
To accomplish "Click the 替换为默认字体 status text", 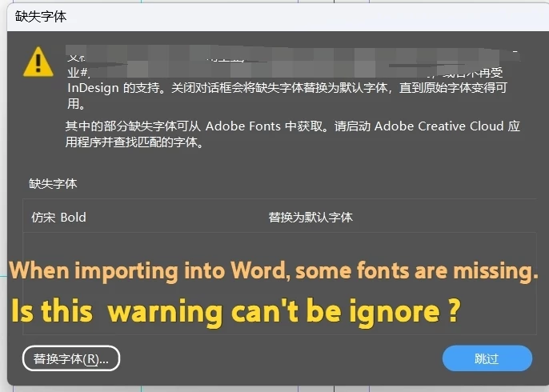I will (x=311, y=218).
